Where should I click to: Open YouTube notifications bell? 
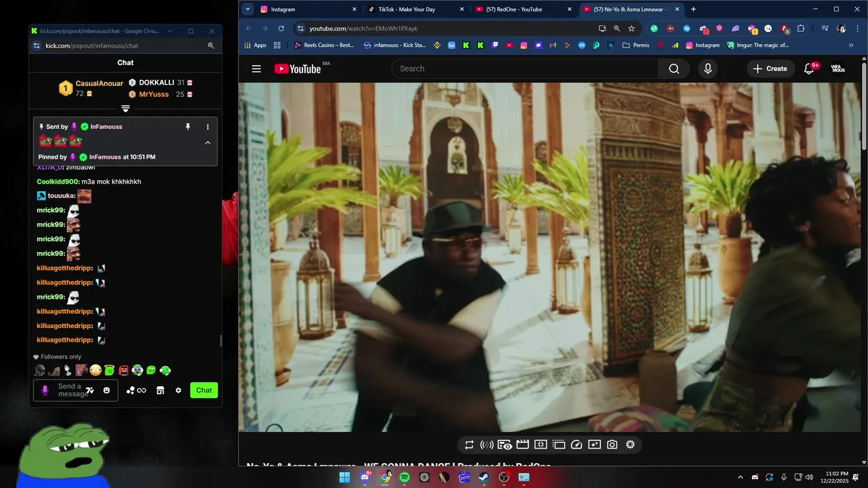pos(809,68)
